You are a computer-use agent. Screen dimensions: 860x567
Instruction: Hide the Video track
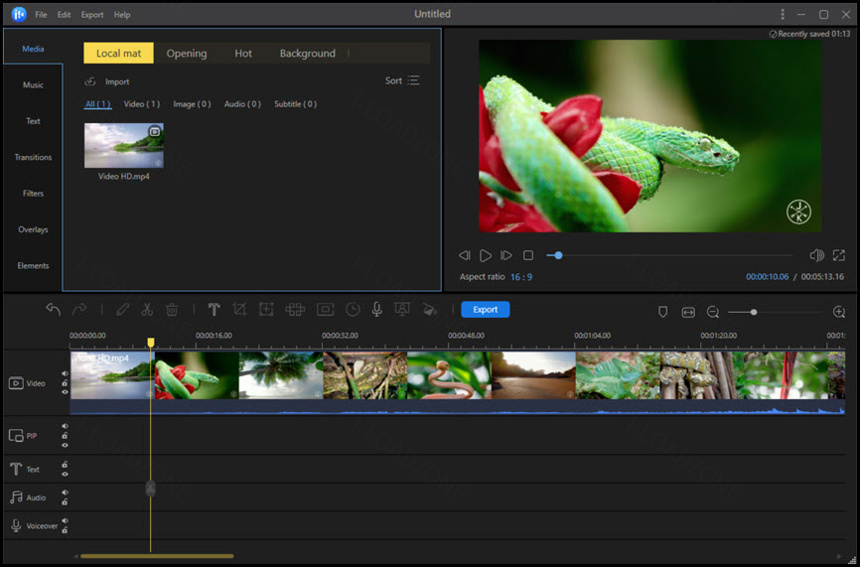[x=65, y=392]
